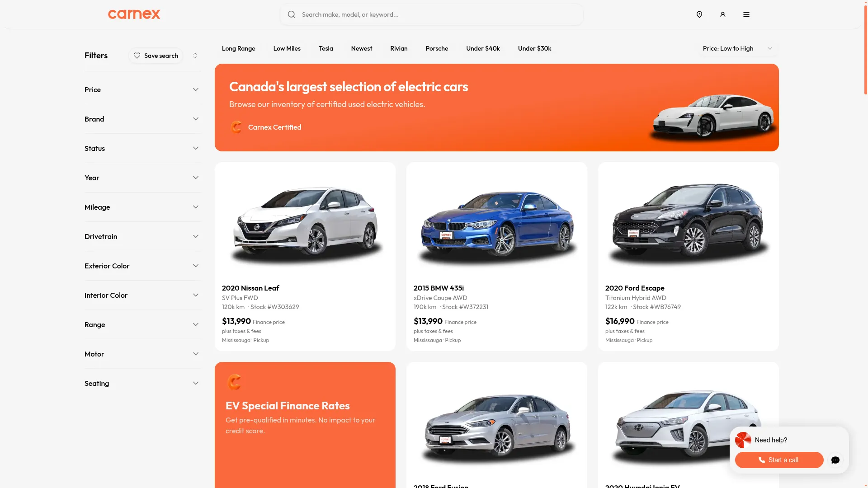The width and height of the screenshot is (868, 488).
Task: Click the Canada's largest selection banner headline
Action: click(x=349, y=87)
